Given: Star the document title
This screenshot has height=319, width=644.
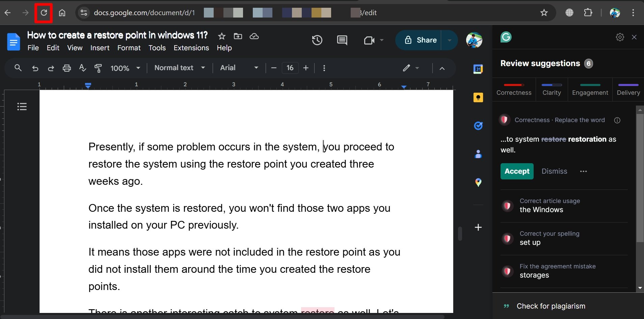Looking at the screenshot, I should (x=221, y=36).
